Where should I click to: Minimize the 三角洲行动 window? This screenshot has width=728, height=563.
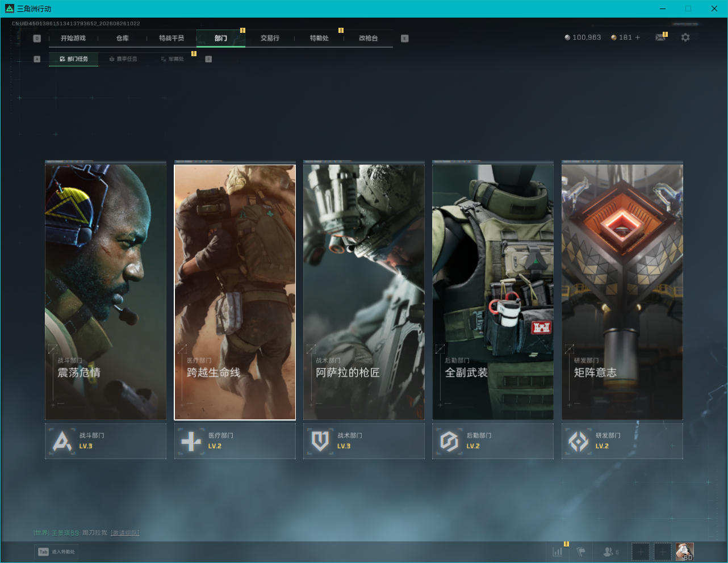[x=663, y=9]
